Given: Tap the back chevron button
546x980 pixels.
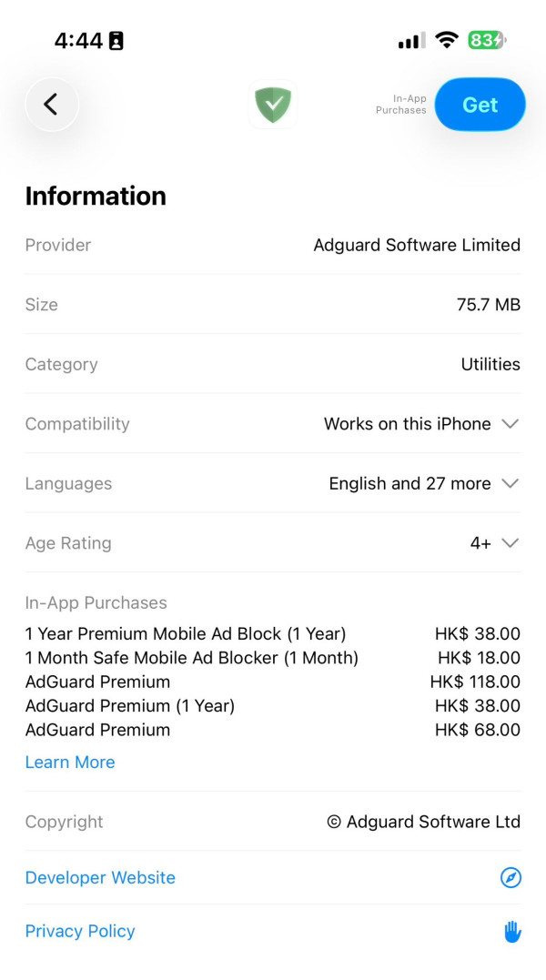Looking at the screenshot, I should [x=52, y=105].
